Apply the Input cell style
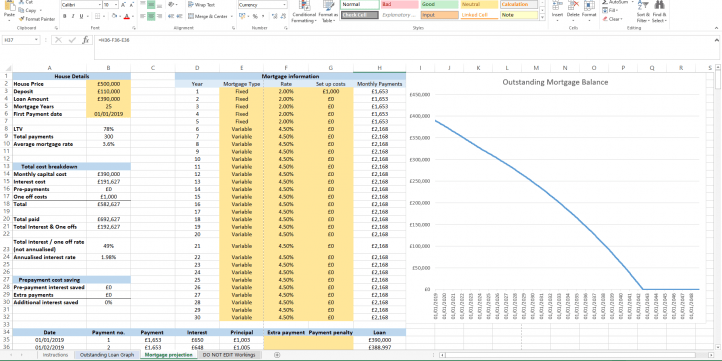722x361 pixels. point(439,15)
